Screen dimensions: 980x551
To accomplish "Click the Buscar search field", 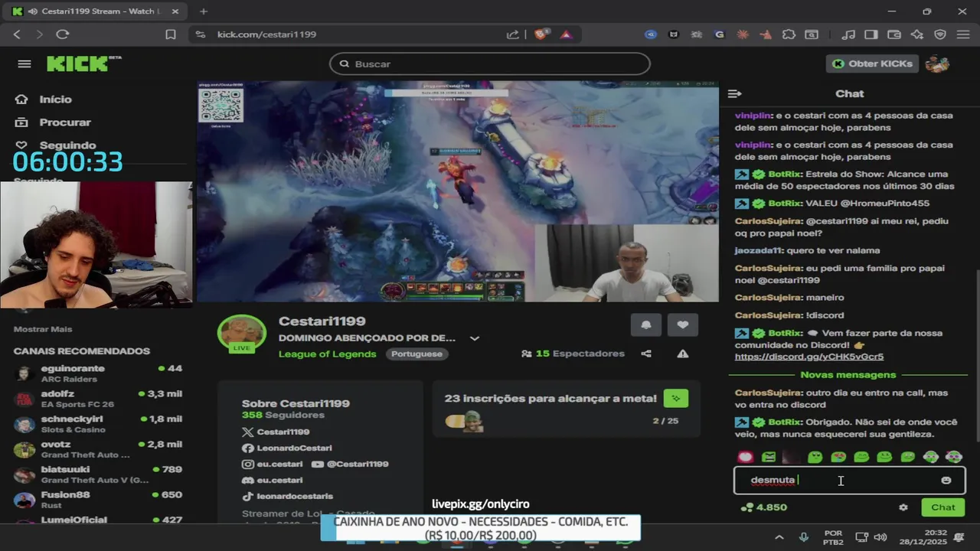I will point(490,64).
